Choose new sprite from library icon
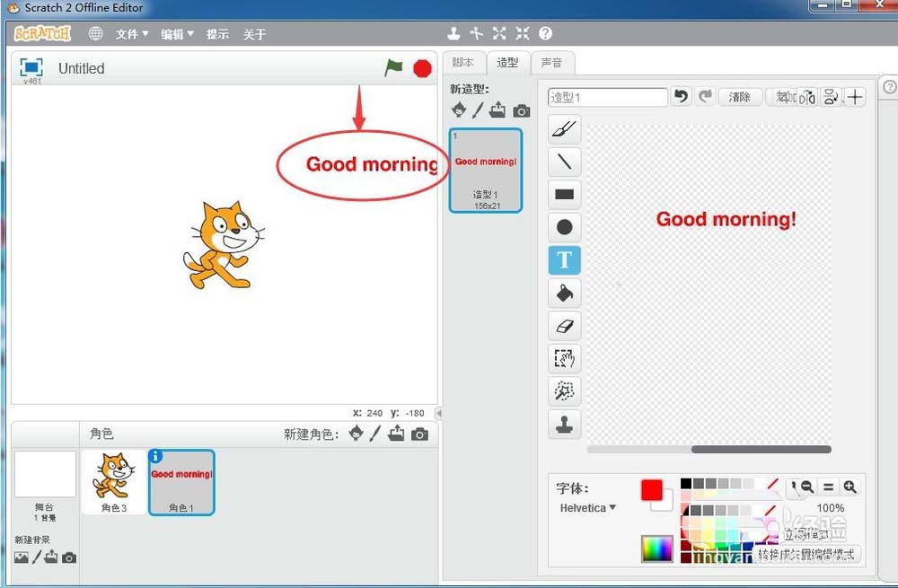 357,434
